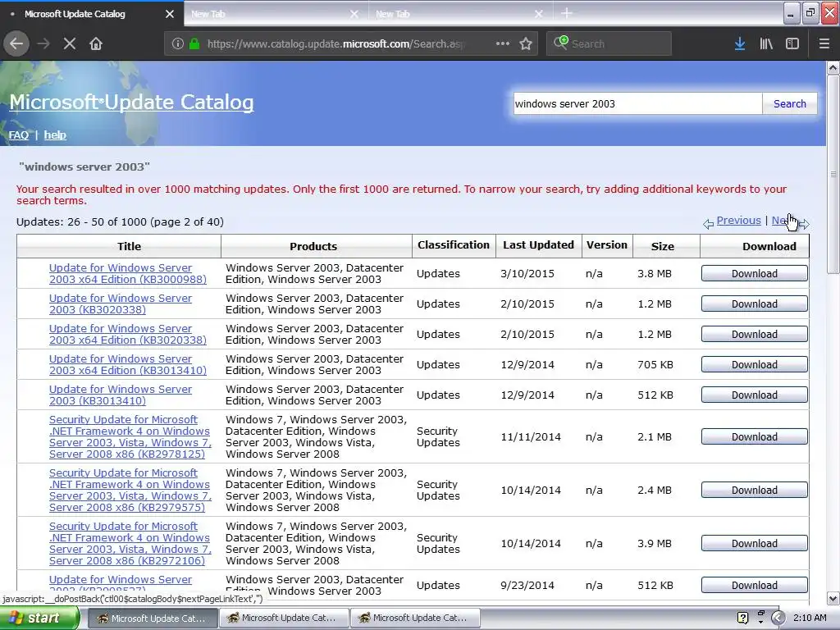Viewport: 840px width, 630px height.
Task: Download the KB2978125 security update
Action: coord(755,437)
